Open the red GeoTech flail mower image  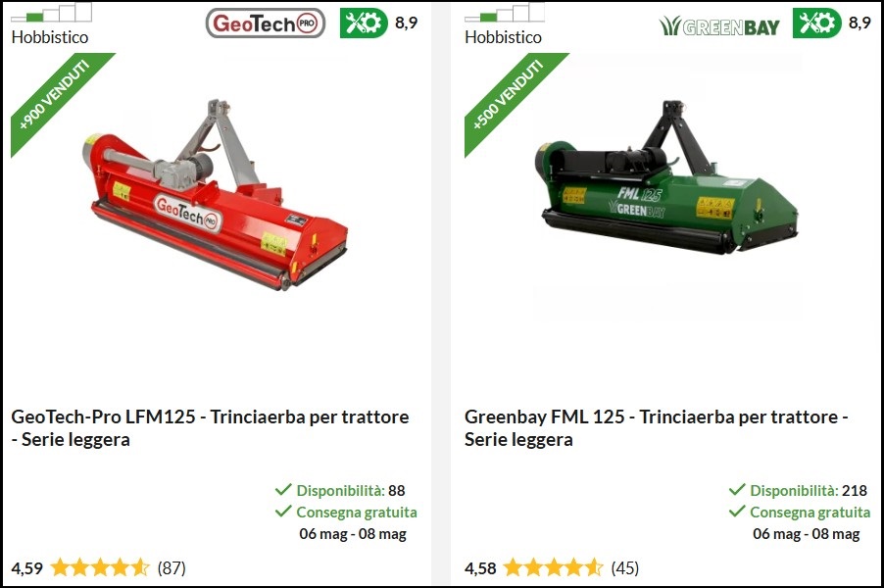[x=216, y=194]
